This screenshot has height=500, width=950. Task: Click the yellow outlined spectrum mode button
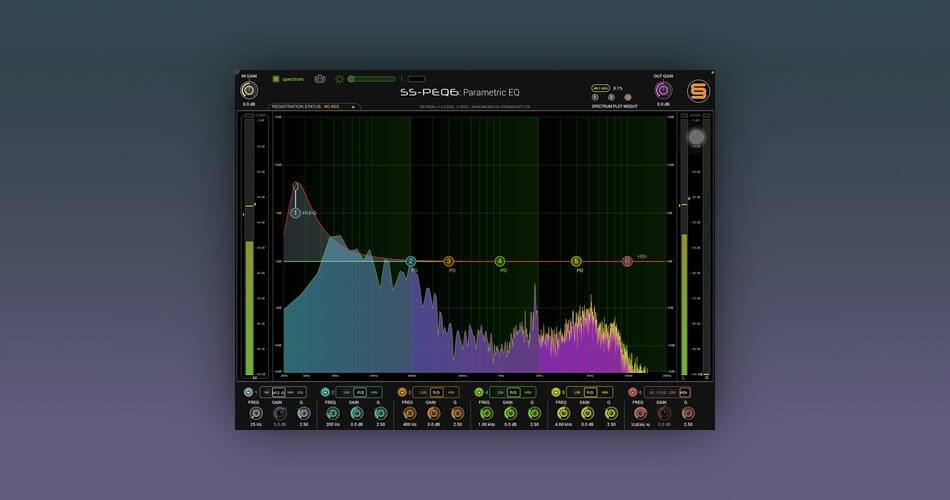coord(600,88)
